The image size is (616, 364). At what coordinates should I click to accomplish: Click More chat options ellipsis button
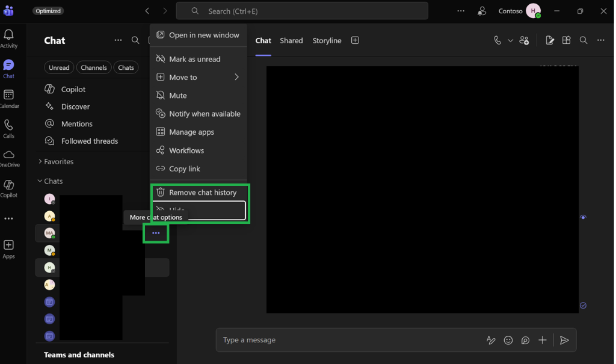pyautogui.click(x=156, y=233)
